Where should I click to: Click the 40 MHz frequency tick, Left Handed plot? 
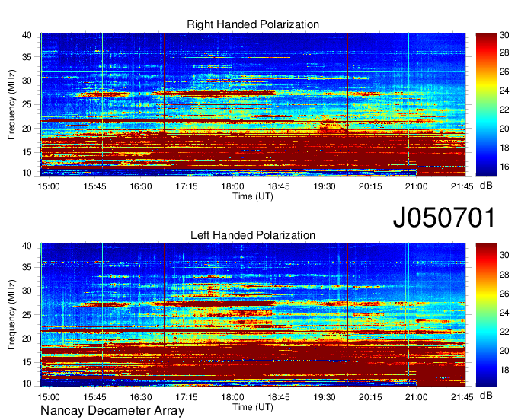tap(27, 246)
